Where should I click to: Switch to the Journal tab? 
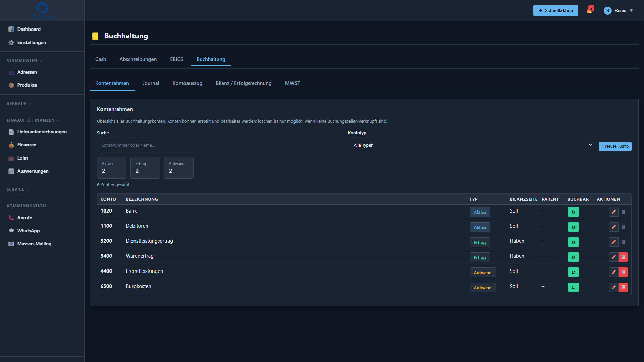(x=151, y=83)
